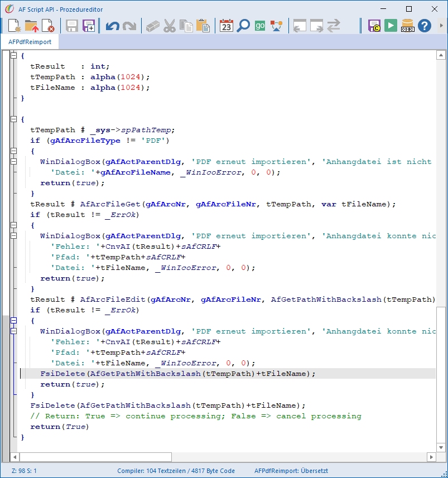
Task: Undo the last edit
Action: (x=113, y=26)
